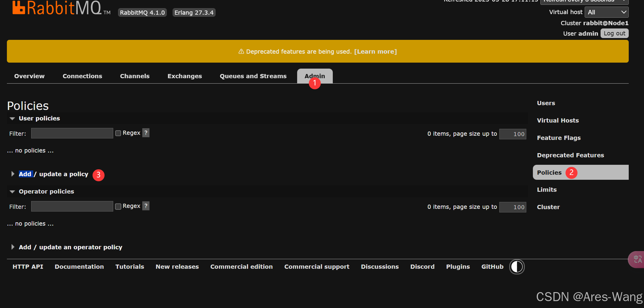The height and width of the screenshot is (308, 644).
Task: Open Regex help in User policies
Action: pyautogui.click(x=146, y=133)
